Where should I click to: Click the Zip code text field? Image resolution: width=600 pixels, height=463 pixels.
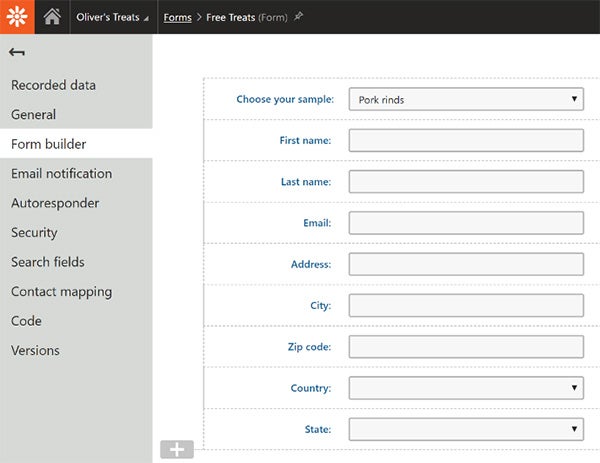(465, 347)
